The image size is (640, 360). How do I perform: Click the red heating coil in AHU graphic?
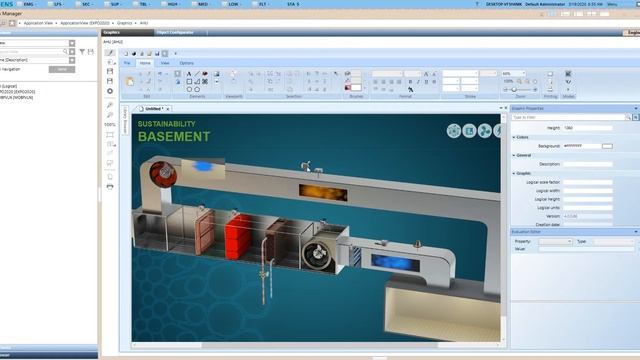pos(238,237)
